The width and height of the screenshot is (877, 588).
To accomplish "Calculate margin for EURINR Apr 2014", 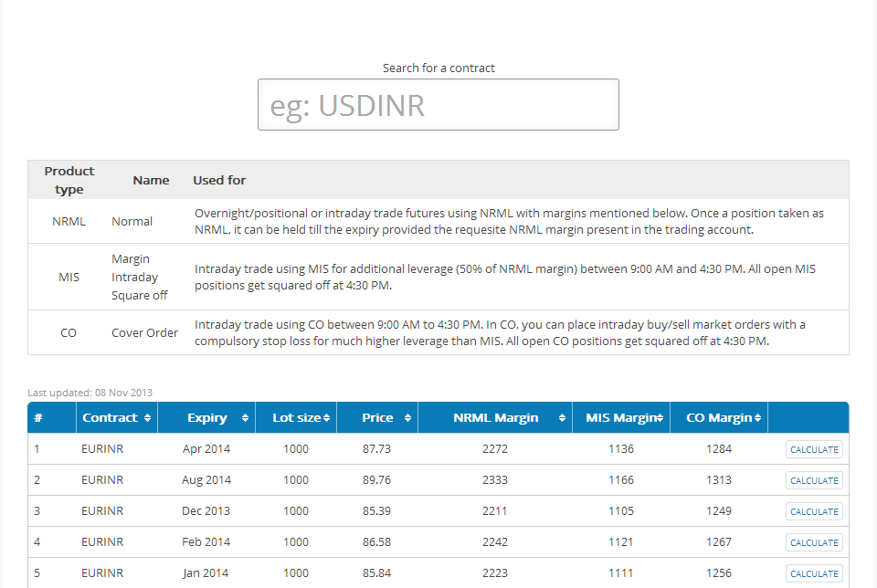I will pyautogui.click(x=814, y=449).
